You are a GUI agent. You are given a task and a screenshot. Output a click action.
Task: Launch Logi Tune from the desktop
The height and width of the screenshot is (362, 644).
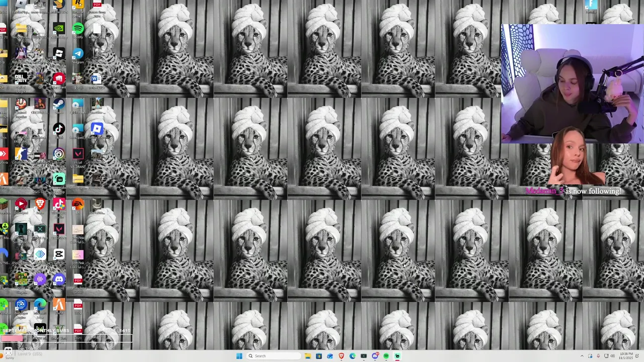point(40,280)
